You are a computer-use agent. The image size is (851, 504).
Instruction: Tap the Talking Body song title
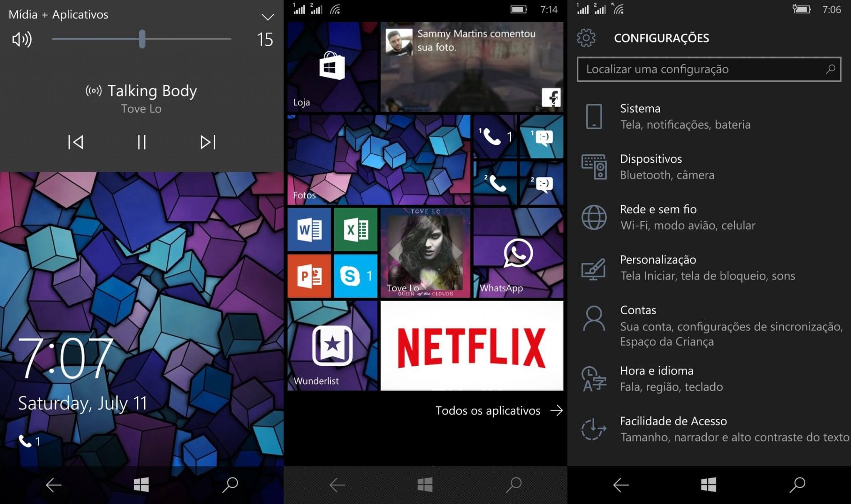tap(152, 91)
